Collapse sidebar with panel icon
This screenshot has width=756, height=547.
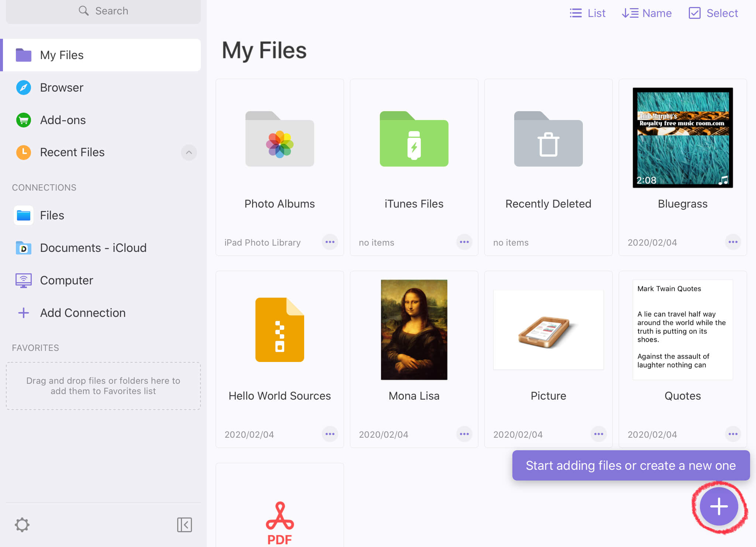184,524
